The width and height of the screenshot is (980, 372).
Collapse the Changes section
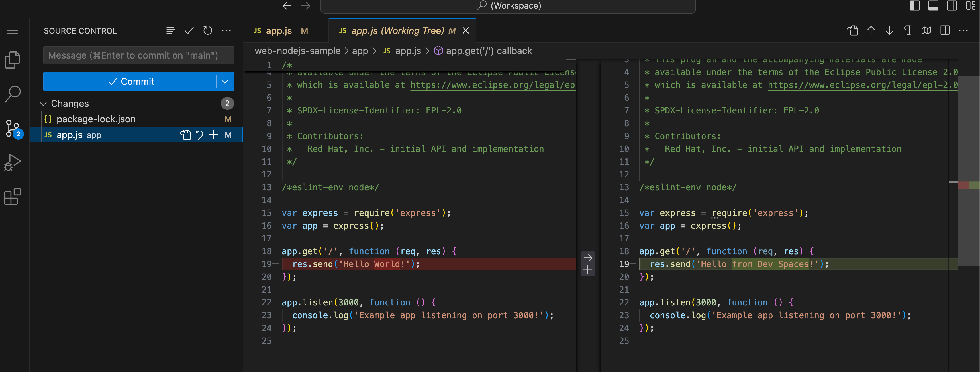pyautogui.click(x=43, y=103)
